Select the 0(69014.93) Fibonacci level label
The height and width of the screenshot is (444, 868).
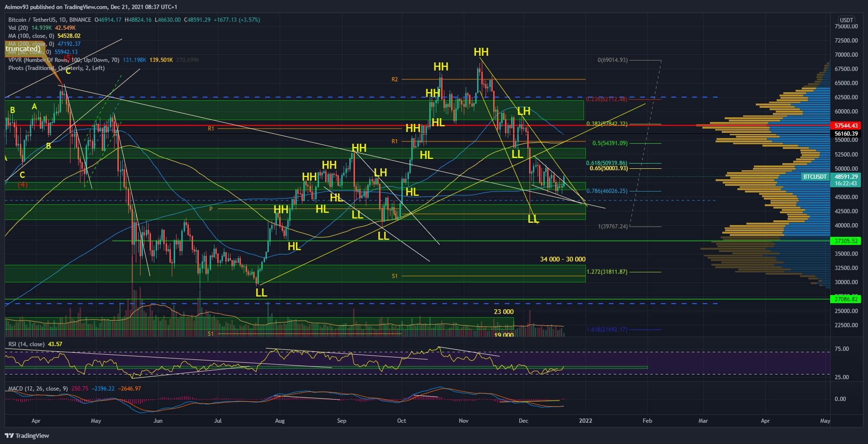tap(612, 60)
